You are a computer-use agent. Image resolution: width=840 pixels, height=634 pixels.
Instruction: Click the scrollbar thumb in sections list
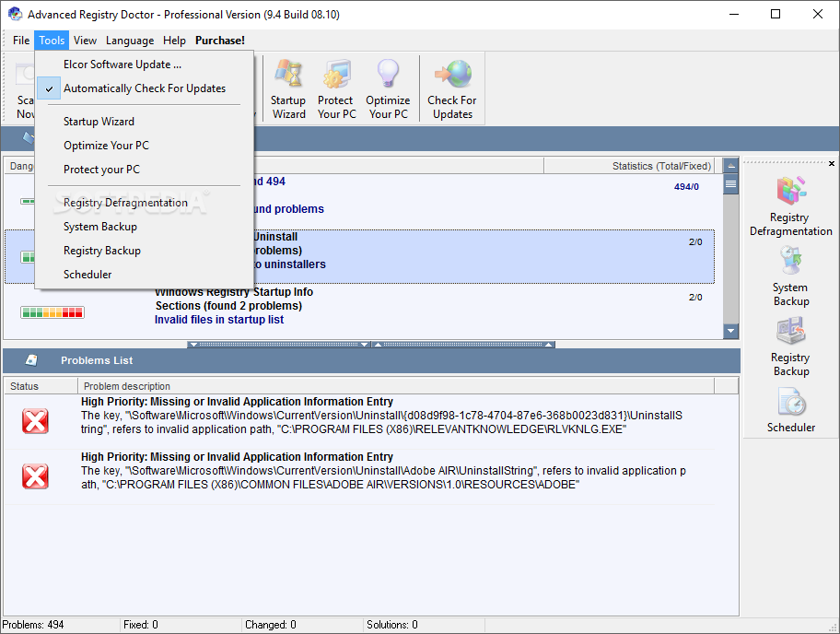(730, 183)
